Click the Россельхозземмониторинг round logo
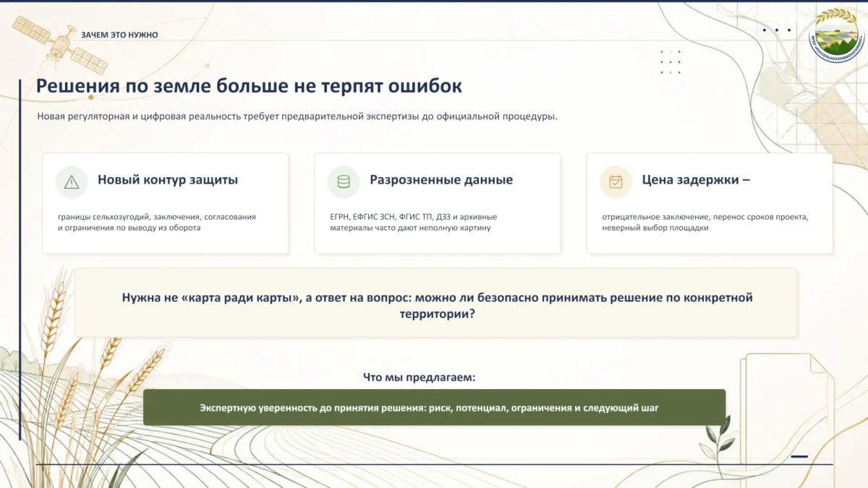The height and width of the screenshot is (488, 868). pos(836,35)
